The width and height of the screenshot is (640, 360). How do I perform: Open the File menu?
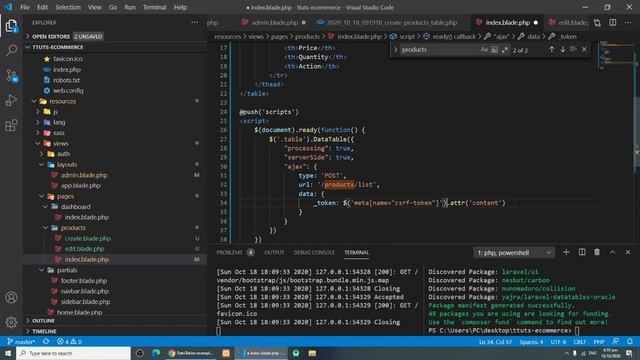pos(25,7)
